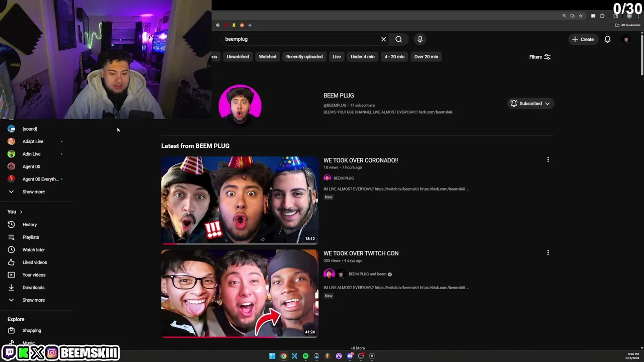This screenshot has width=644, height=362.
Task: Expand the +8 More results
Action: 358,348
